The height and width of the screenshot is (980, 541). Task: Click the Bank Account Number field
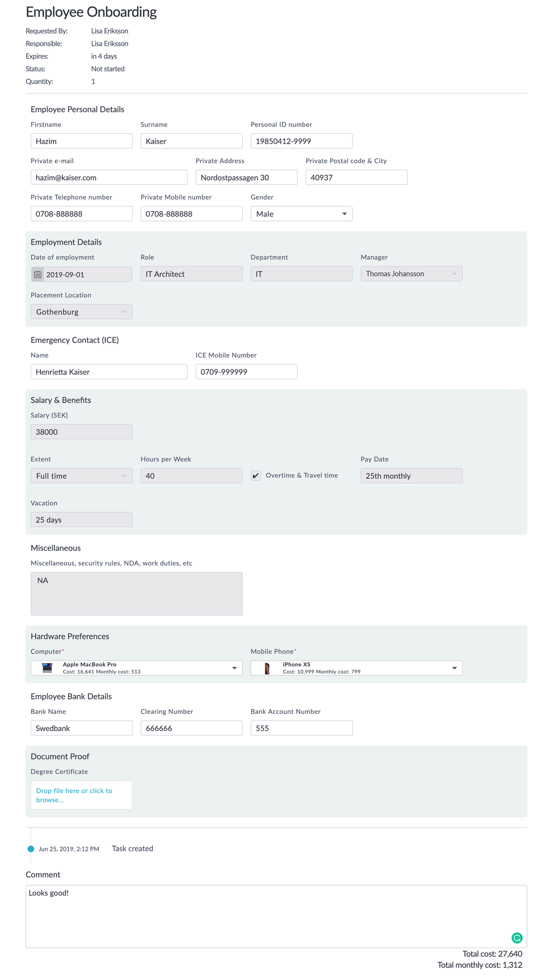point(301,727)
